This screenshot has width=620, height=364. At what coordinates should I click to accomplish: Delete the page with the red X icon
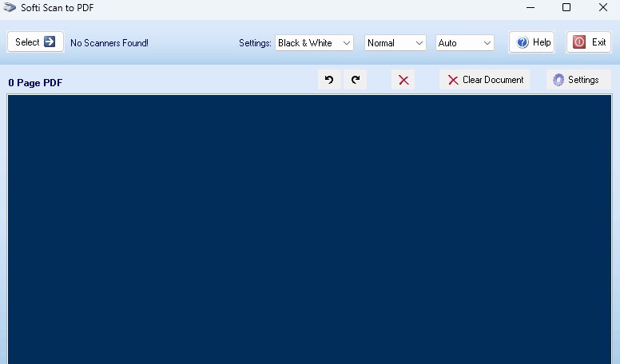[403, 80]
